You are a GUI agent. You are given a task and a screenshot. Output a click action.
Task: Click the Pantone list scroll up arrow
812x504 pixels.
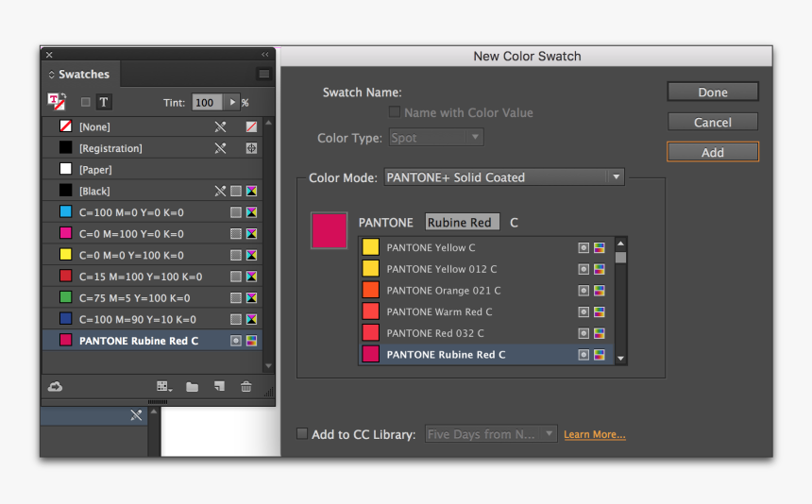click(x=620, y=244)
